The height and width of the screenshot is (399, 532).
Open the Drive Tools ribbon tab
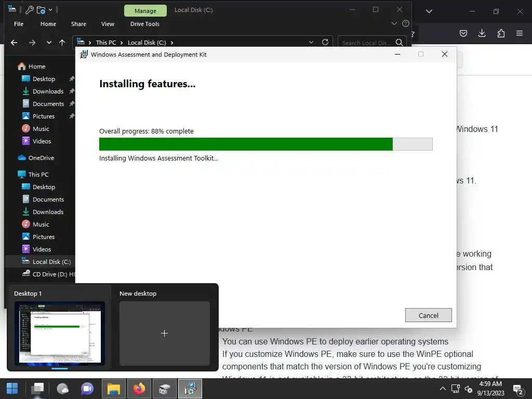coord(144,24)
